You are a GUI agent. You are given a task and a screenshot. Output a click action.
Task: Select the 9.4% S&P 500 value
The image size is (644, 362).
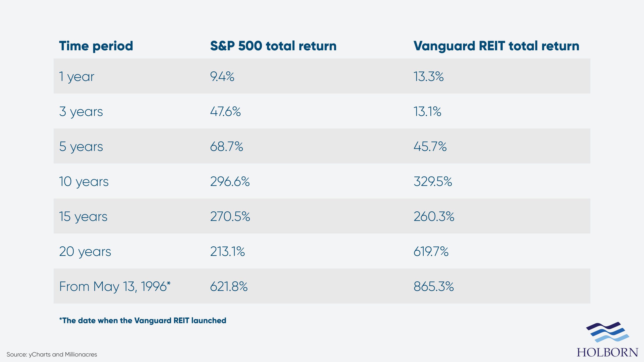[222, 76]
